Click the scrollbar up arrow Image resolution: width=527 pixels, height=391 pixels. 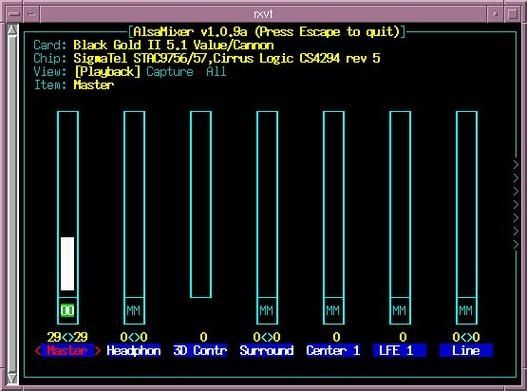click(12, 30)
